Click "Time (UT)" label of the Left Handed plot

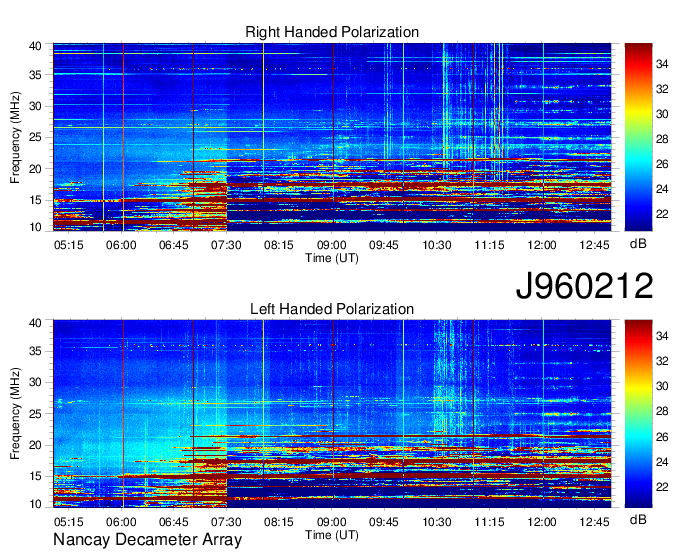point(332,535)
